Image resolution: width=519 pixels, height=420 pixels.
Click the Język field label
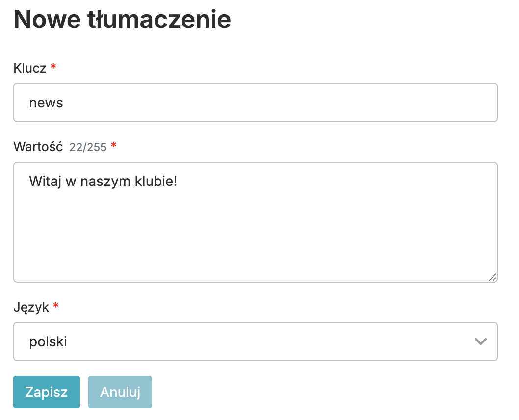click(x=31, y=307)
